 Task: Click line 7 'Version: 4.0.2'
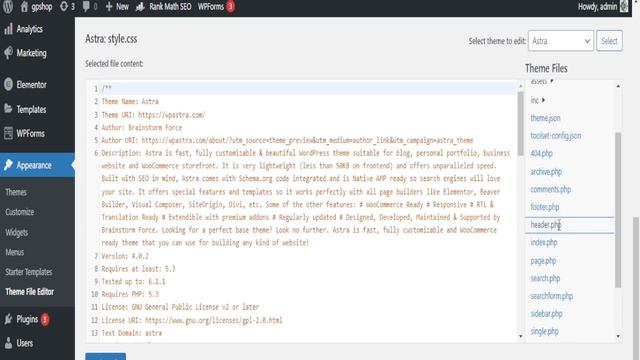125,256
